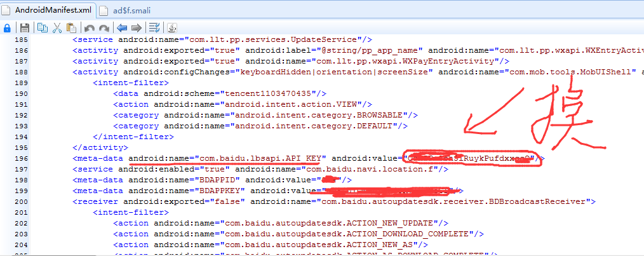Paste using the clipboard icon
The image size is (644, 256).
click(x=71, y=28)
